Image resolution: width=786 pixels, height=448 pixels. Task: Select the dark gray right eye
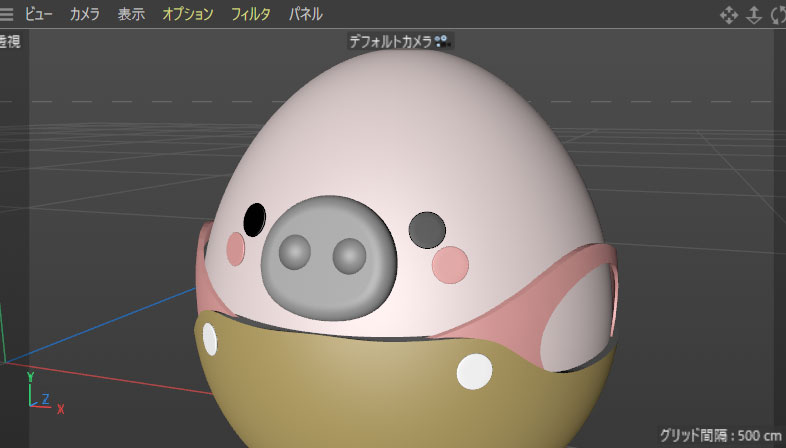[x=428, y=229]
